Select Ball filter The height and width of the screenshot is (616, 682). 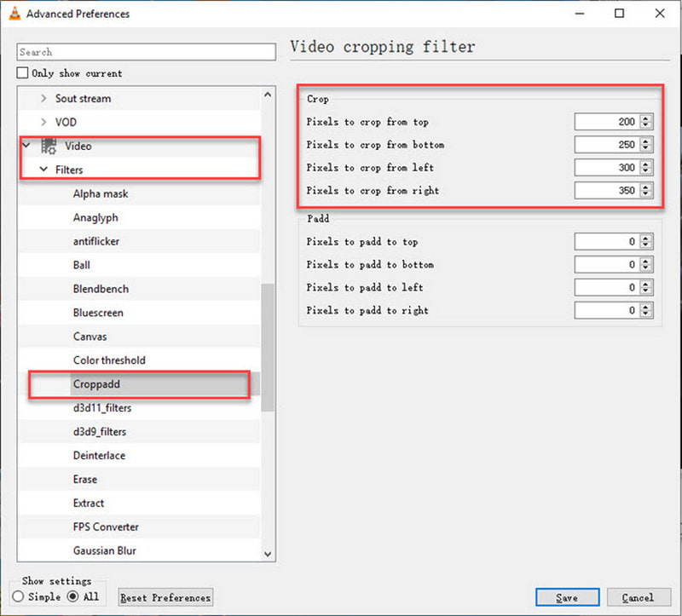tap(82, 265)
